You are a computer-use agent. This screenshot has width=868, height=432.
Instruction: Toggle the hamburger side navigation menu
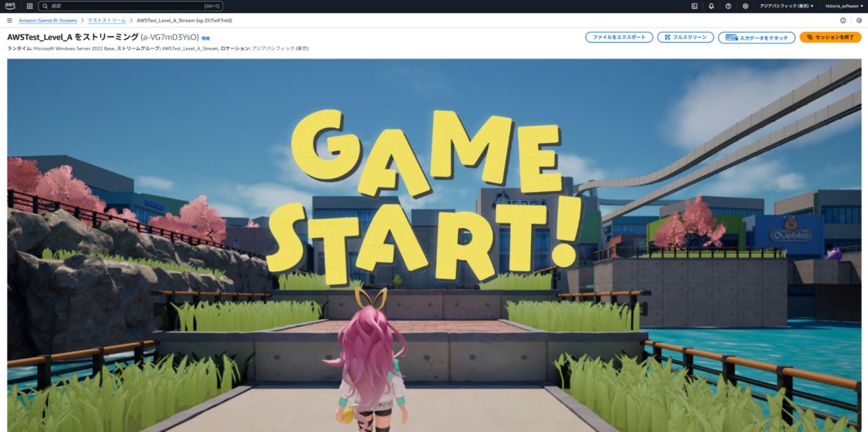[x=9, y=20]
